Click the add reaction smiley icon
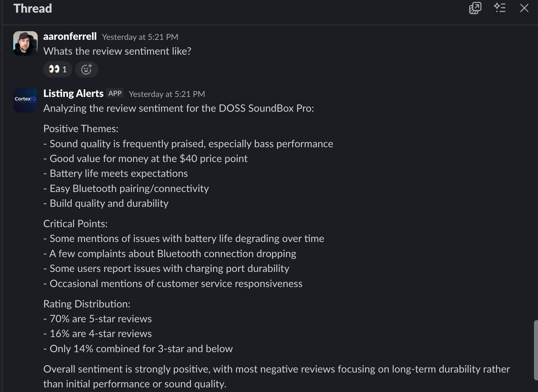Image resolution: width=538 pixels, height=392 pixels. click(x=86, y=69)
